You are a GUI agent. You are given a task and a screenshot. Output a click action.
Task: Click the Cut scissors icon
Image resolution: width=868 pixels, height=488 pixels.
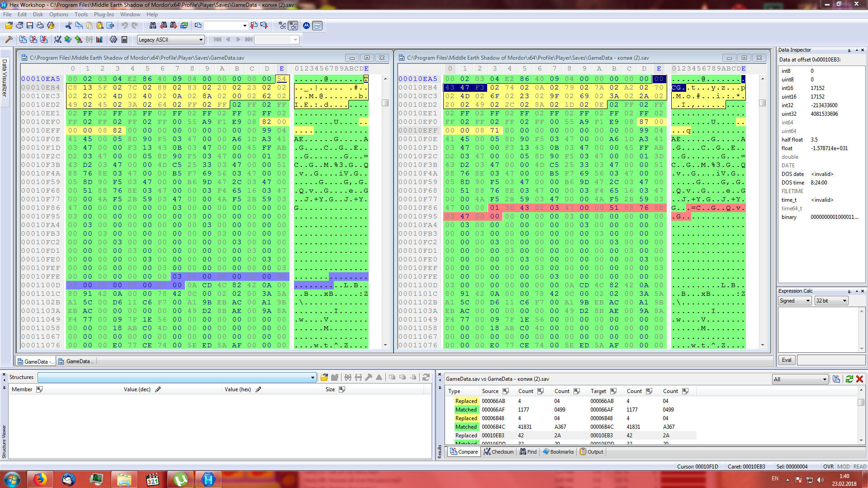click(68, 26)
